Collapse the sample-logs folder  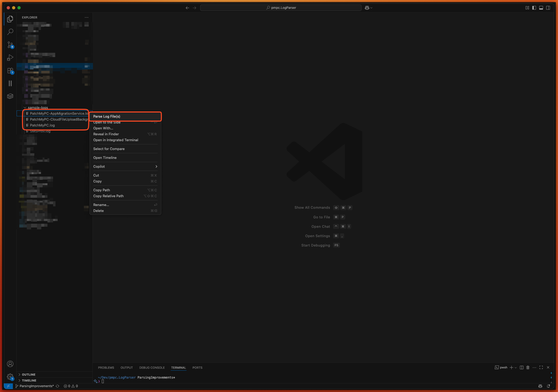click(38, 107)
